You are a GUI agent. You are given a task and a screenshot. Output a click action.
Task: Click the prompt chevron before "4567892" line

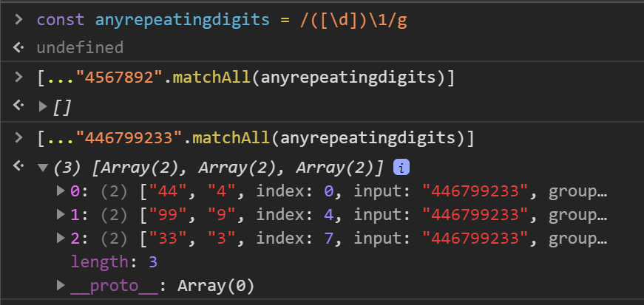coord(18,77)
